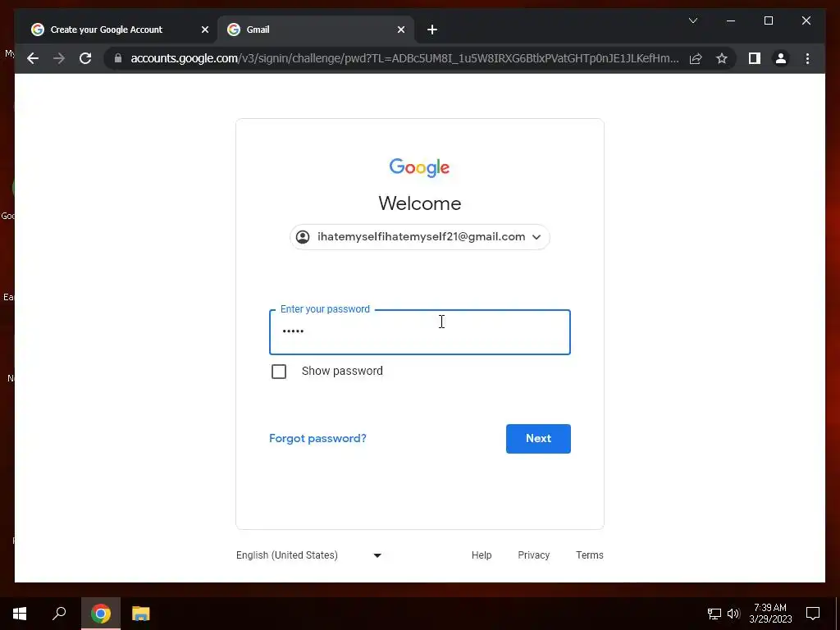Maximize the Chrome window
This screenshot has width=840, height=630.
(768, 21)
